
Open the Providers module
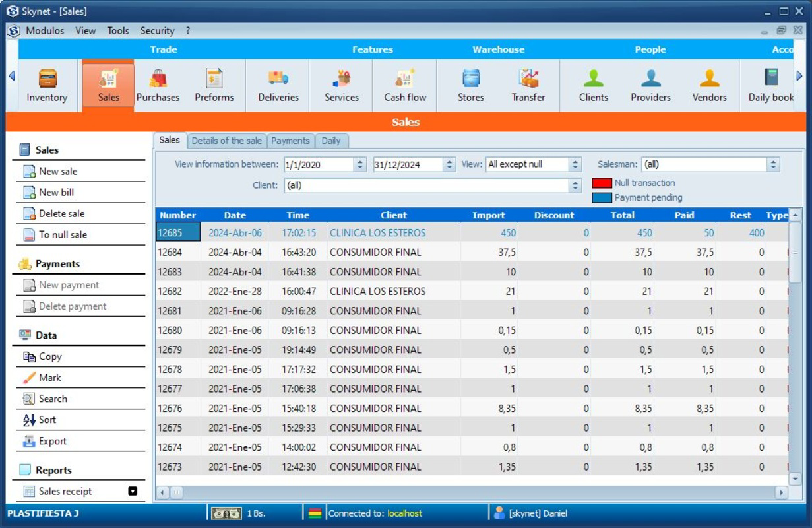[x=650, y=85]
